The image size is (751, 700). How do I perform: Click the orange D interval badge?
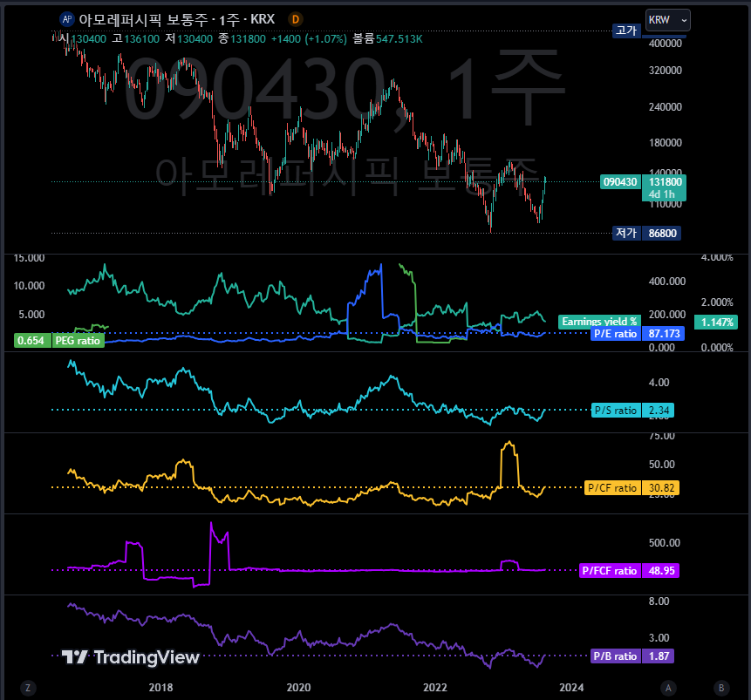[296, 19]
